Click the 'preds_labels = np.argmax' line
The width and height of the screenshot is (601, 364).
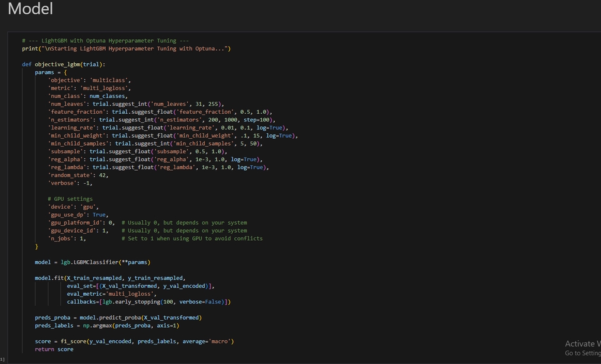[x=107, y=326]
